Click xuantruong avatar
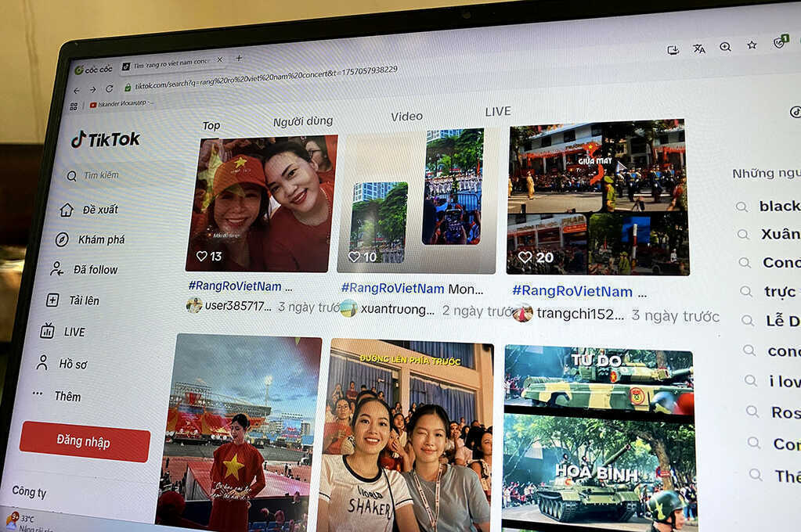The width and height of the screenshot is (801, 532). [348, 308]
